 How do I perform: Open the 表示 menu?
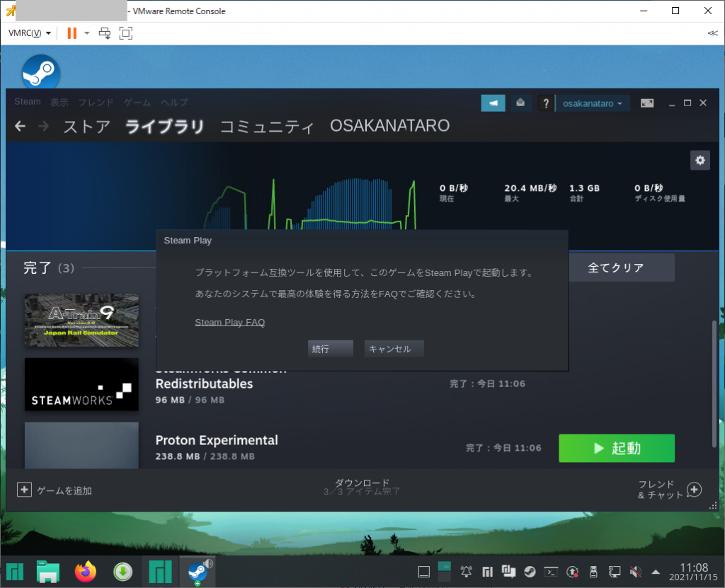click(x=59, y=102)
